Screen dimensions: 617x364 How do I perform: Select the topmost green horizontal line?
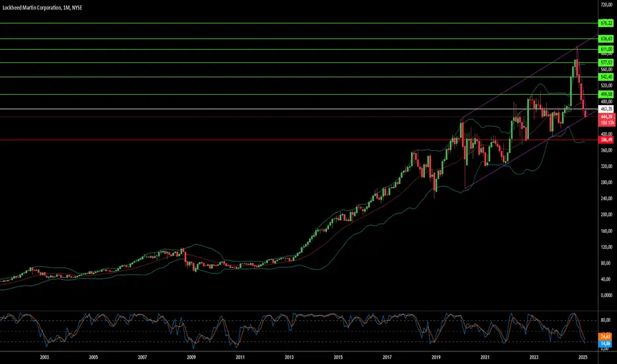click(299, 23)
